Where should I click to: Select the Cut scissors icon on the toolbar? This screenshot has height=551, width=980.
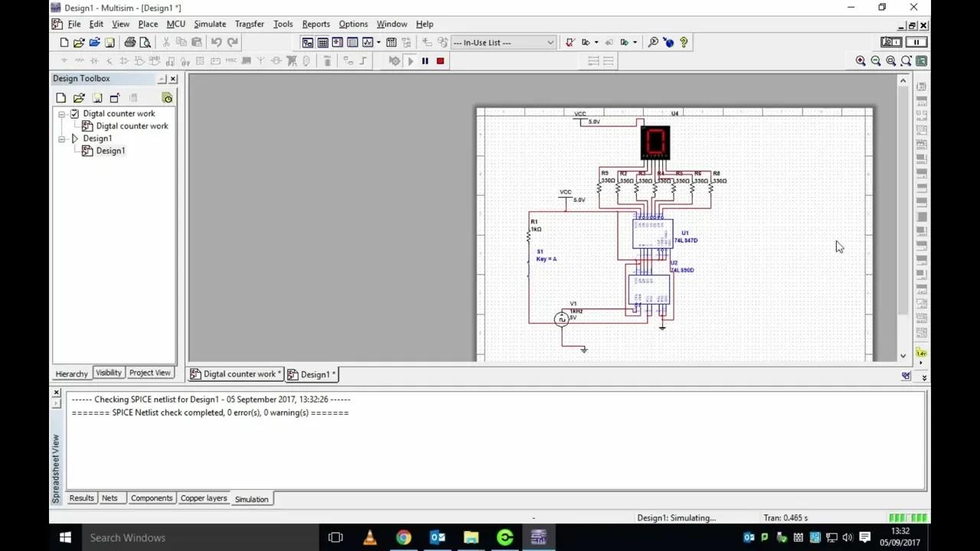click(166, 42)
